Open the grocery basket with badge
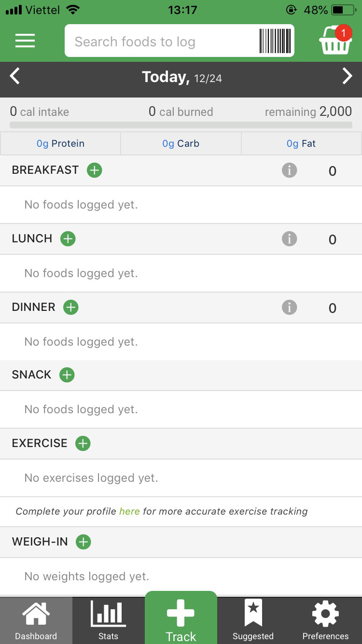Image resolution: width=362 pixels, height=644 pixels. click(x=335, y=40)
